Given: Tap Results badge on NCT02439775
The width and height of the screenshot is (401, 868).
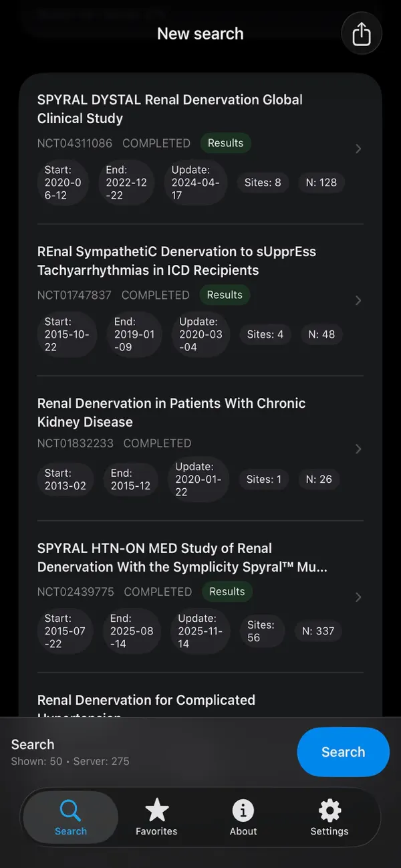Looking at the screenshot, I should 227,592.
